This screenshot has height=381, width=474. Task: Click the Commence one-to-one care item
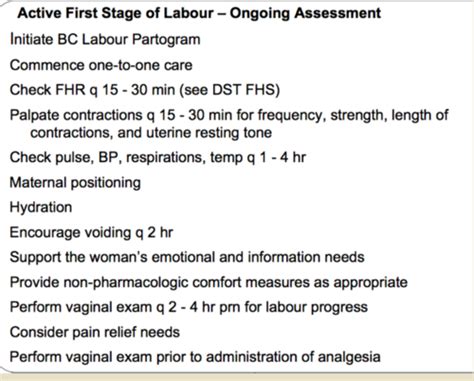pyautogui.click(x=101, y=65)
